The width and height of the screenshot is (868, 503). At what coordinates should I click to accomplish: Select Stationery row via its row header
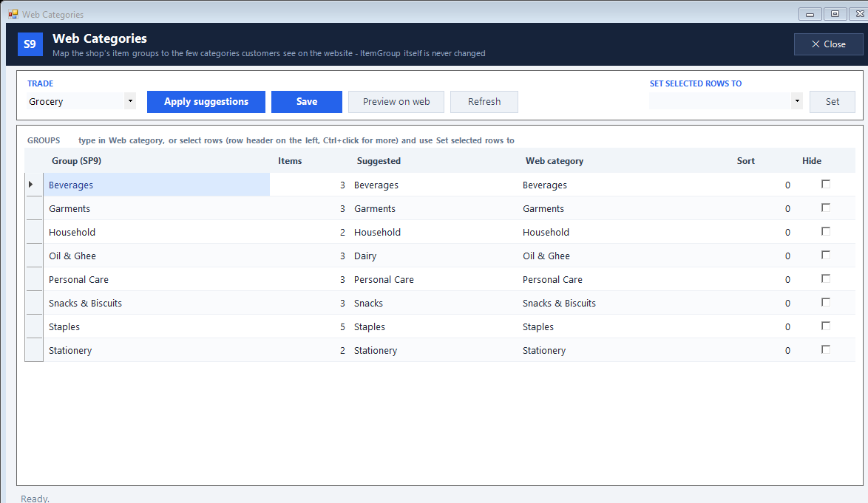(x=34, y=350)
